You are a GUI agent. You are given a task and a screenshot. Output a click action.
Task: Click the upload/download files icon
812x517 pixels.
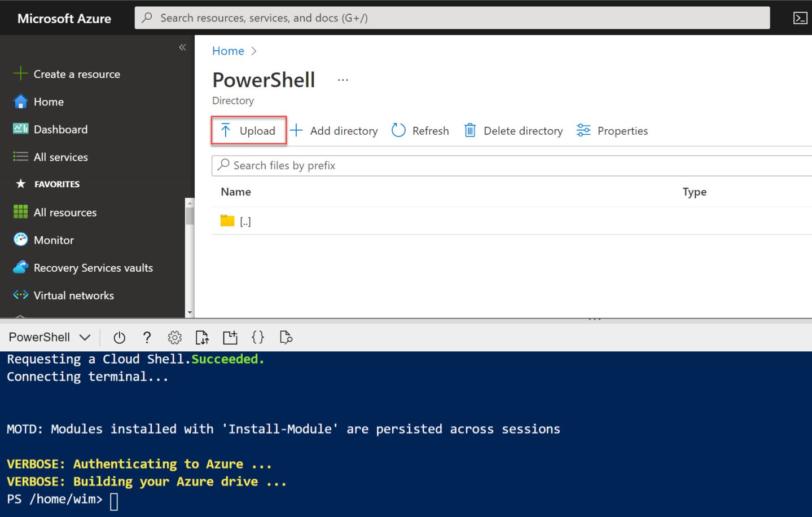point(202,337)
